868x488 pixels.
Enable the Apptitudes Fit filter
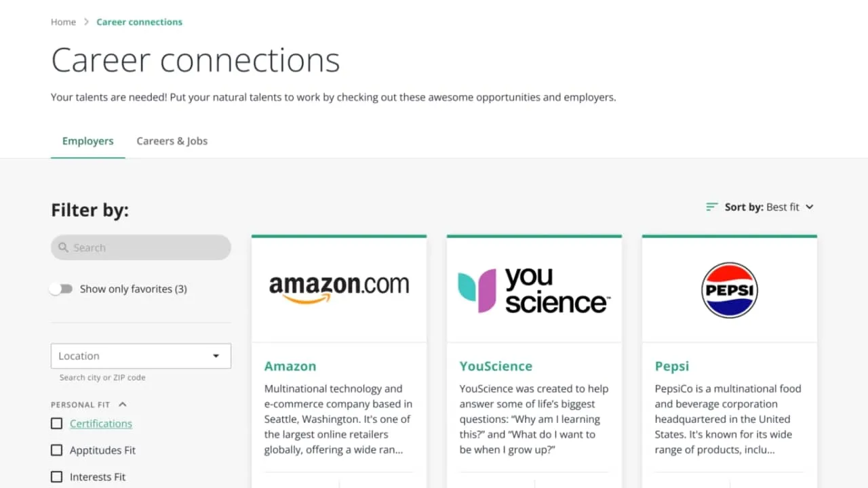56,450
